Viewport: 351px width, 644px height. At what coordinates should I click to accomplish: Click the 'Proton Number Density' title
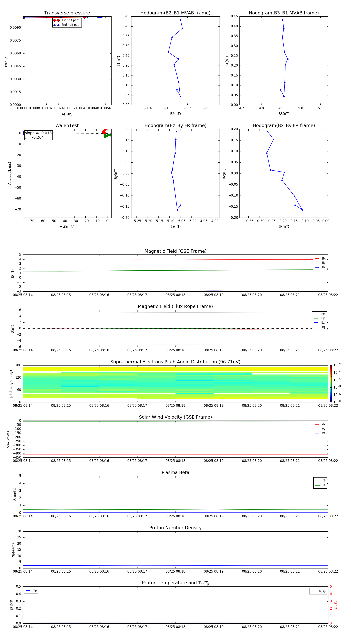pyautogui.click(x=175, y=528)
